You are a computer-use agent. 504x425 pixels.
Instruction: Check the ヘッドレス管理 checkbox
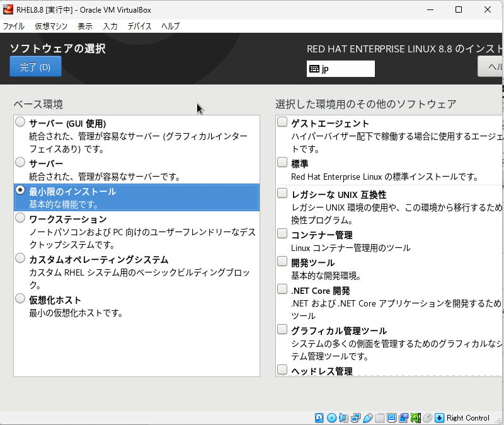(282, 370)
